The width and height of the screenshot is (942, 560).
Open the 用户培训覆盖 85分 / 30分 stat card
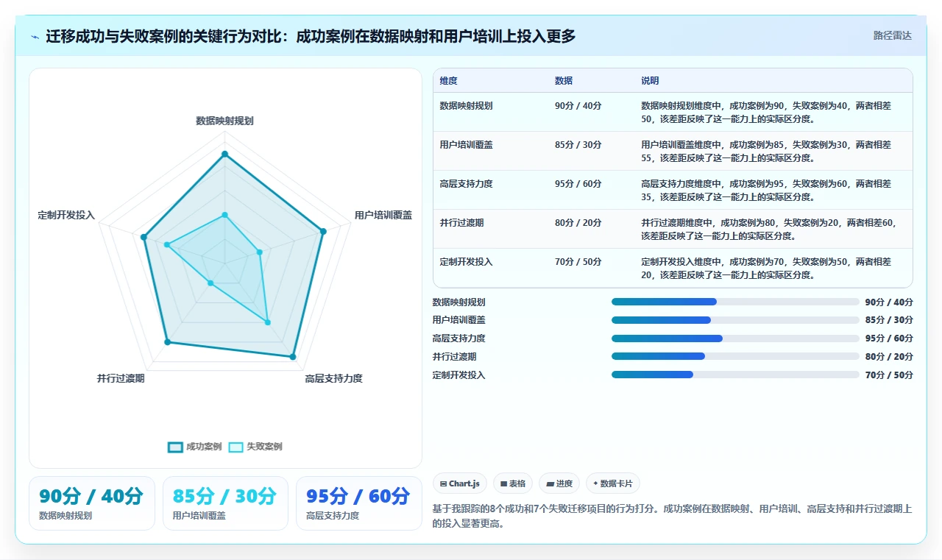coord(225,503)
